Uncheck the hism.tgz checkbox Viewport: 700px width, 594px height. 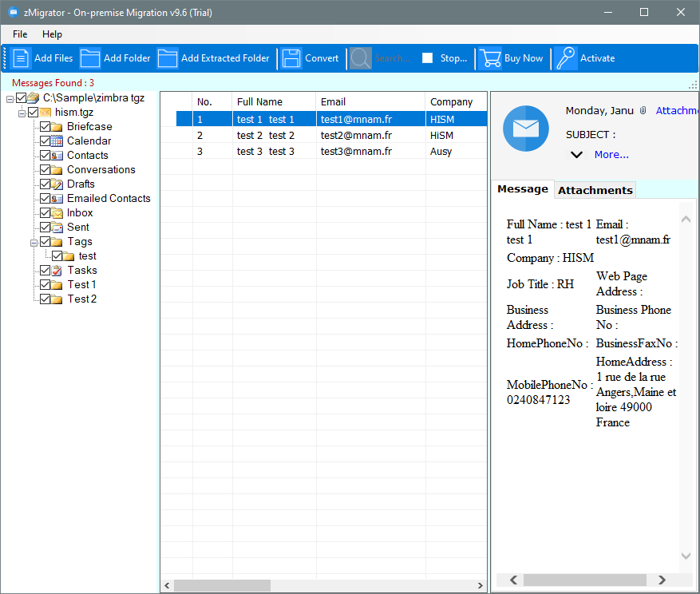33,112
